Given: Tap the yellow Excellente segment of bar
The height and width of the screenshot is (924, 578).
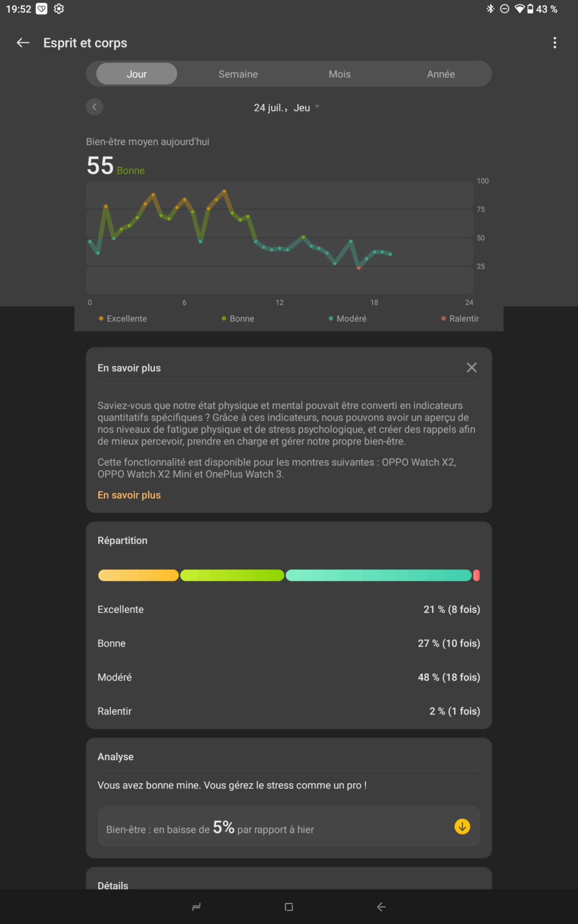Looking at the screenshot, I should tap(138, 575).
